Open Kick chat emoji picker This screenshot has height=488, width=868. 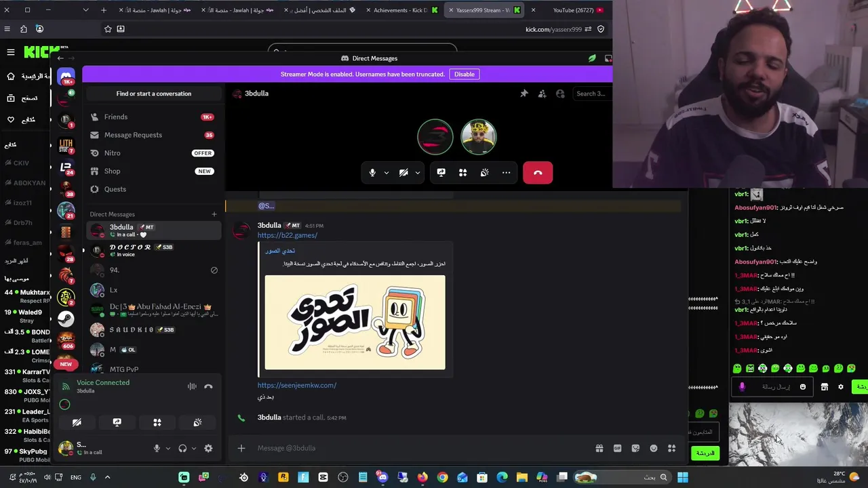[803, 386]
